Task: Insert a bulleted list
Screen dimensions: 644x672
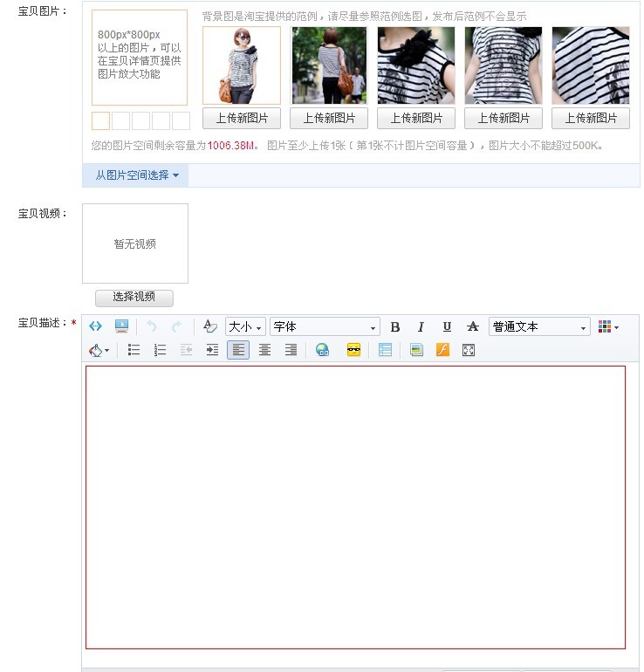Action: [134, 350]
